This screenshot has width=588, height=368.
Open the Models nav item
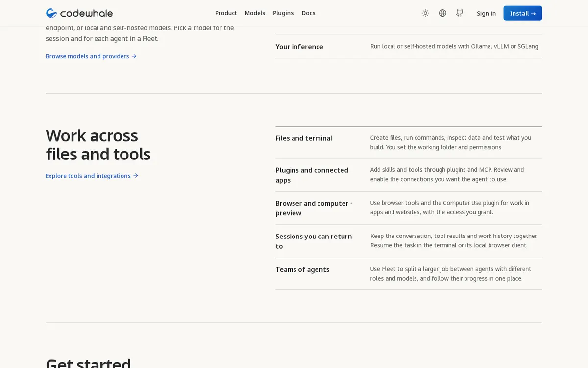click(x=255, y=13)
